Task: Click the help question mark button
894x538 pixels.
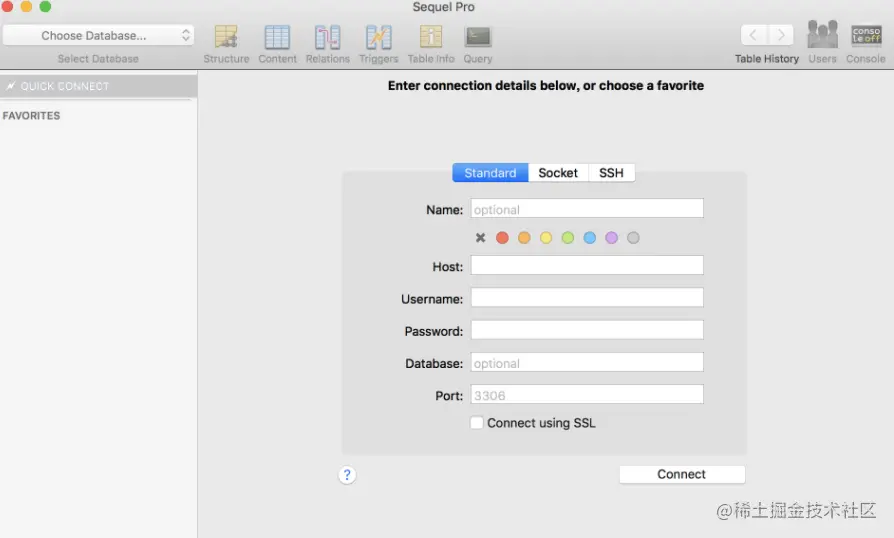Action: [347, 475]
